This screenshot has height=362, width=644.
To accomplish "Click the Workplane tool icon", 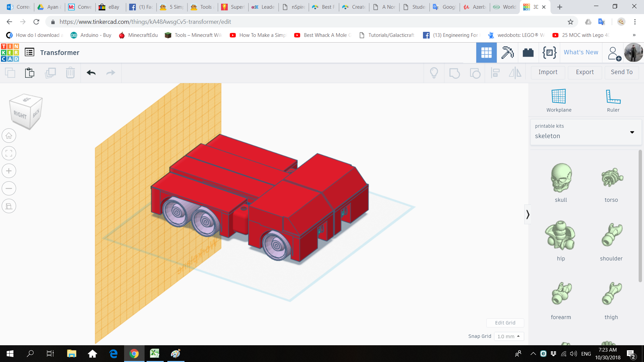I will tap(558, 97).
